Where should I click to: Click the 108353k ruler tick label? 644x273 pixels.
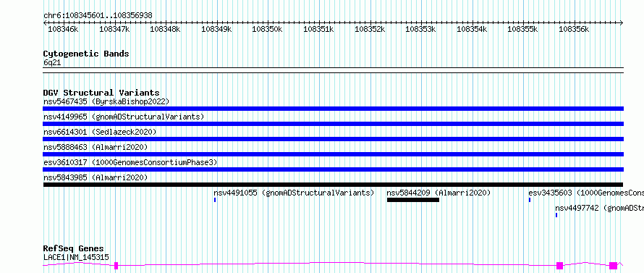pyautogui.click(x=421, y=29)
